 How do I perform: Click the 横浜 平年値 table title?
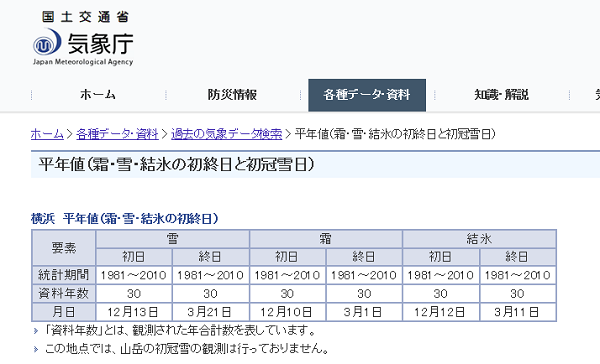125,219
